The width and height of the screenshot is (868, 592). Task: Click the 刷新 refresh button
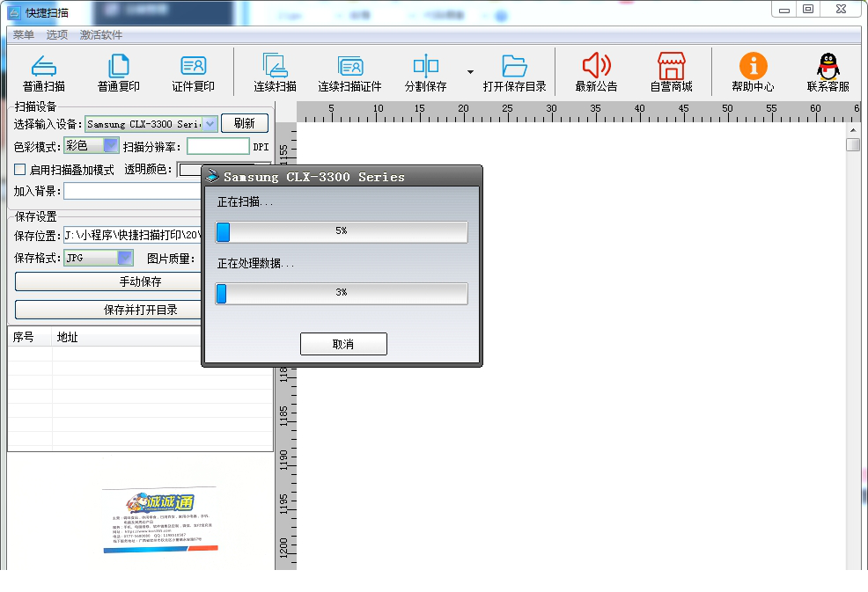[244, 124]
